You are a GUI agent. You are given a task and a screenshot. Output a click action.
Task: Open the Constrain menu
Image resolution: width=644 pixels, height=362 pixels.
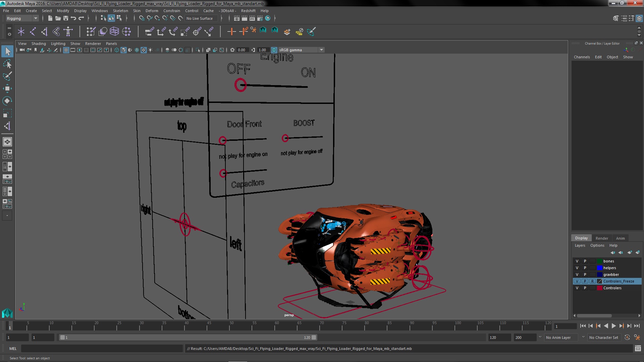tap(171, 11)
